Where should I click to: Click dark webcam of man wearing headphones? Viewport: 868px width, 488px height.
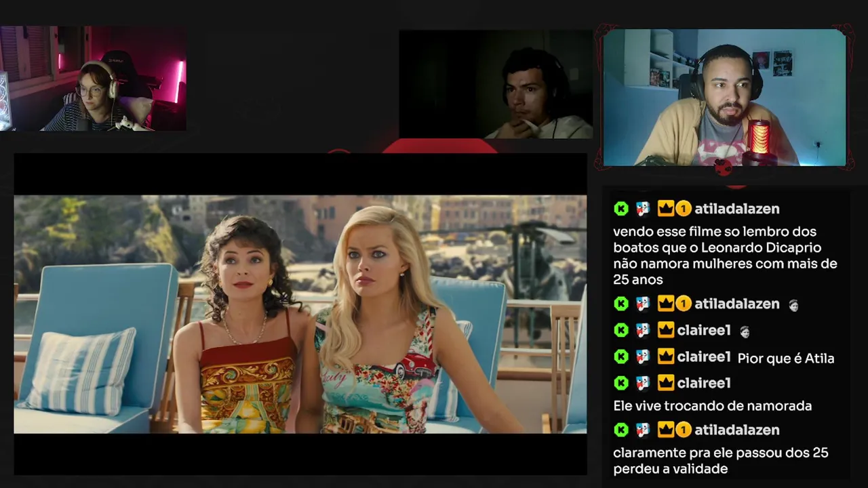(496, 85)
